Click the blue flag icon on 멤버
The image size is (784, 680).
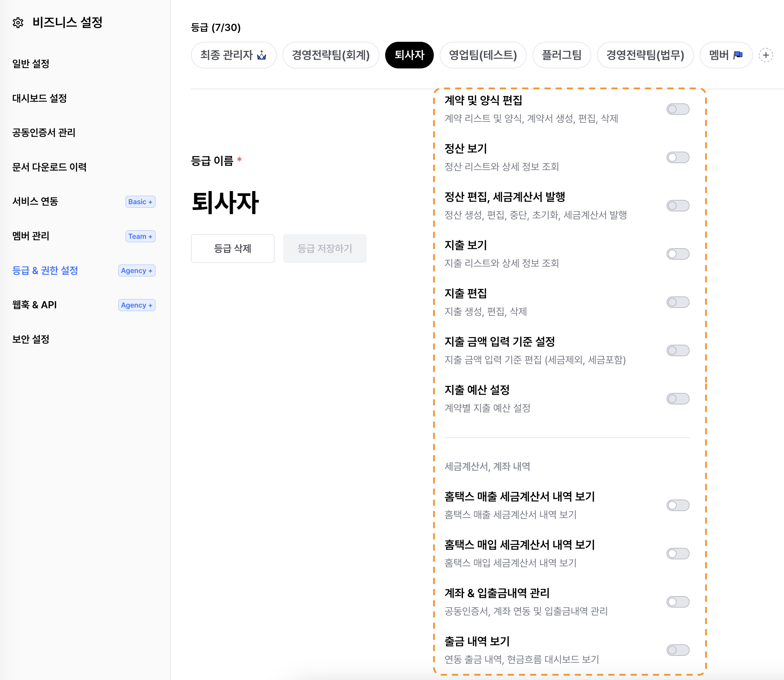click(738, 55)
